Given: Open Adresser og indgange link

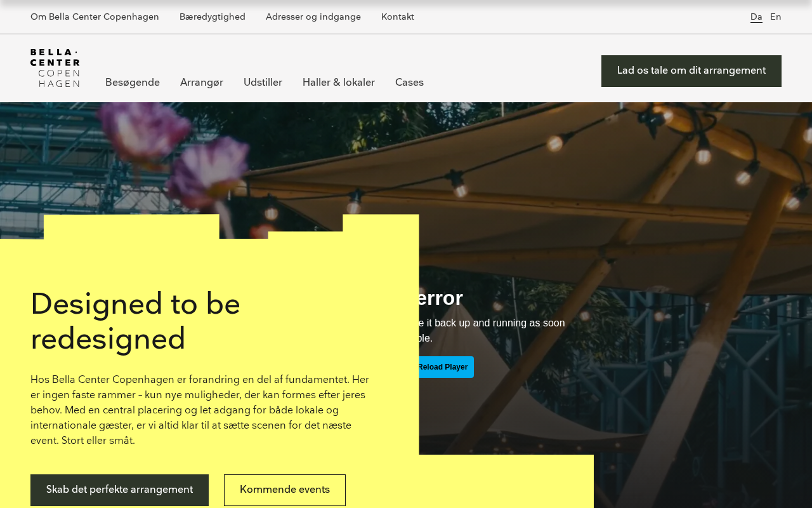Looking at the screenshot, I should click(313, 17).
